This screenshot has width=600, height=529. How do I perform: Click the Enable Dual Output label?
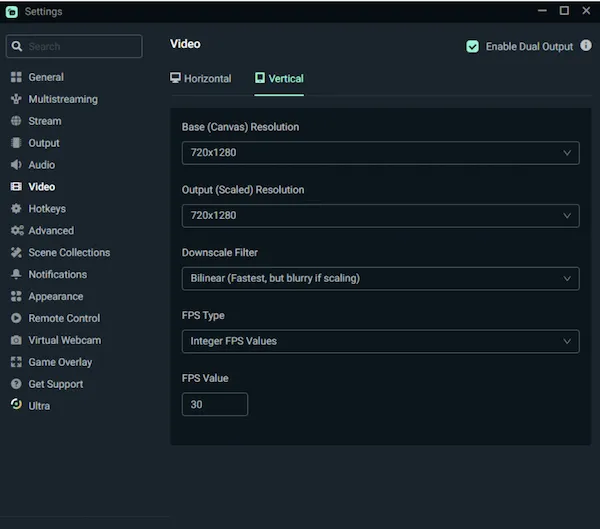529,47
